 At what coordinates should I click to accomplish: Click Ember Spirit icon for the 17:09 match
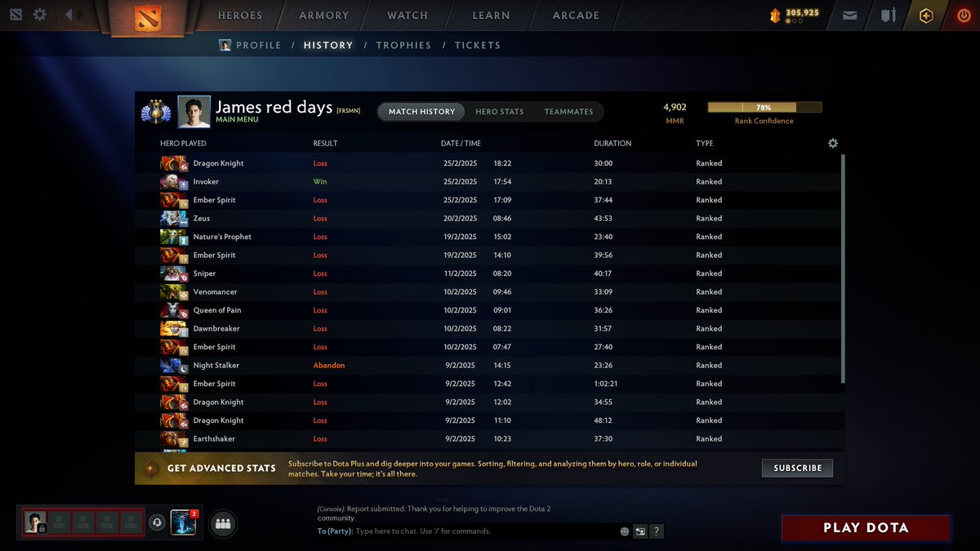[174, 200]
